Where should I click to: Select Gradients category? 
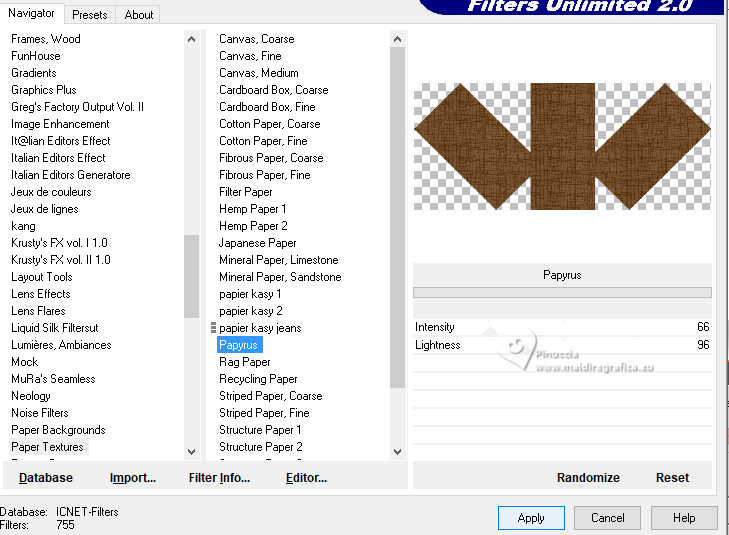(33, 73)
